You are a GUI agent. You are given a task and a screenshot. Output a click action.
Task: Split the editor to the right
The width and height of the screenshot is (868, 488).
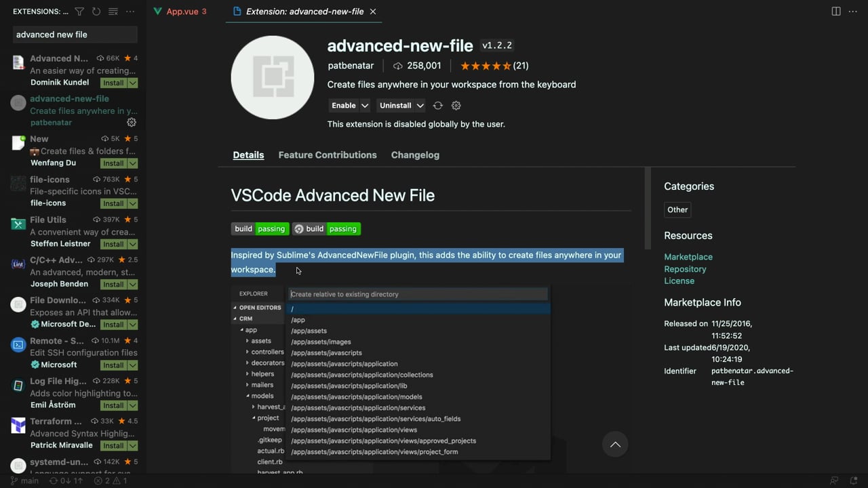pyautogui.click(x=836, y=12)
